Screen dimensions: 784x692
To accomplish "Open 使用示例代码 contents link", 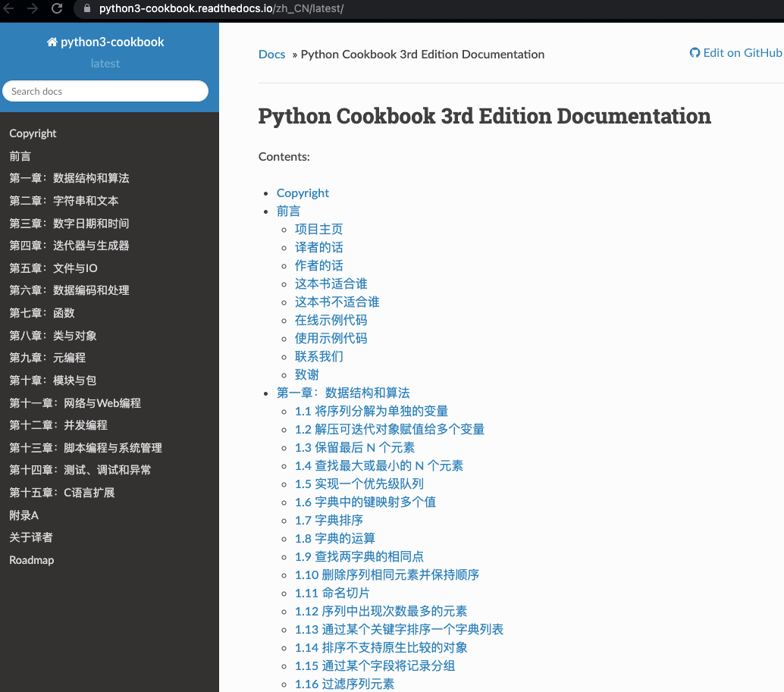I will point(331,338).
